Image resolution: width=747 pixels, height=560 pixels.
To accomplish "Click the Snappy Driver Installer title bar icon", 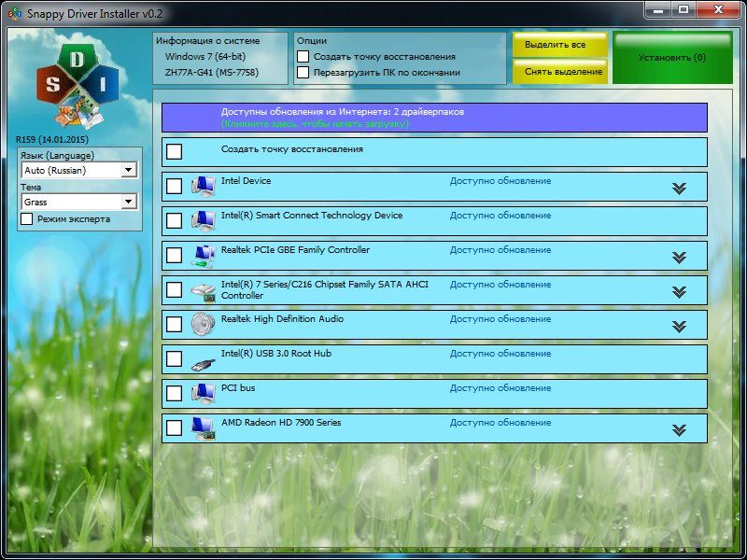I will pyautogui.click(x=14, y=13).
